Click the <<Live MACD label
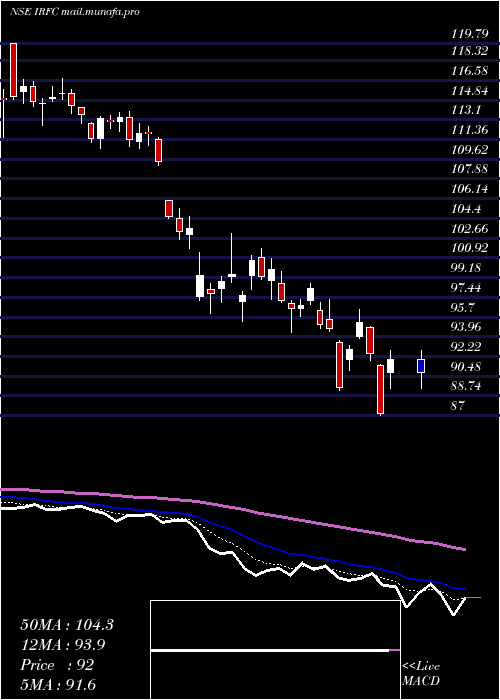500x700 pixels. (421, 673)
